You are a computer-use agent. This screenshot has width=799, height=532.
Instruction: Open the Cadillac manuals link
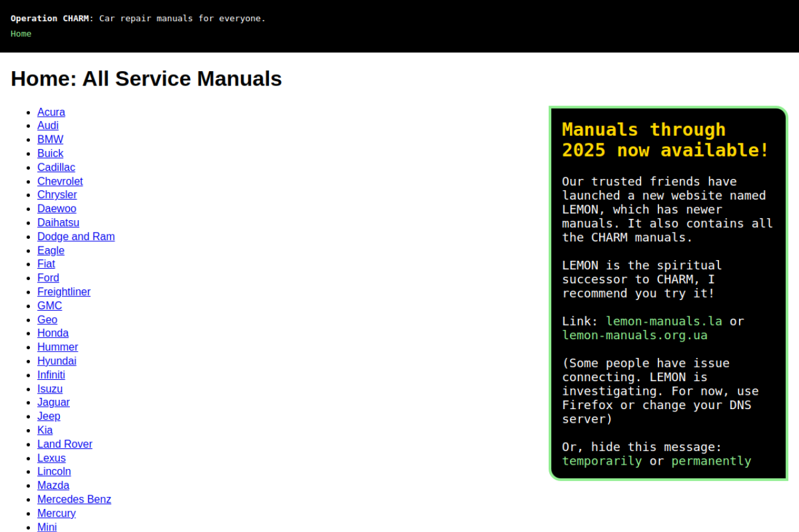pyautogui.click(x=56, y=167)
